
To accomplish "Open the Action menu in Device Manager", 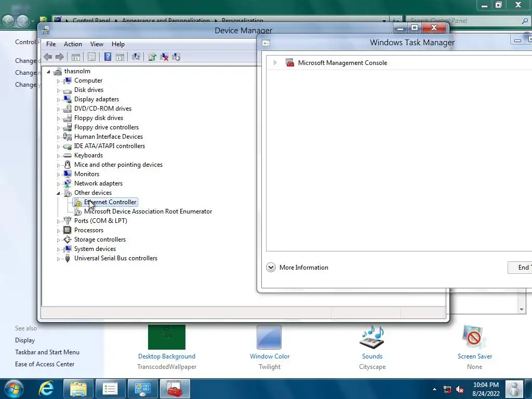I will [x=73, y=44].
